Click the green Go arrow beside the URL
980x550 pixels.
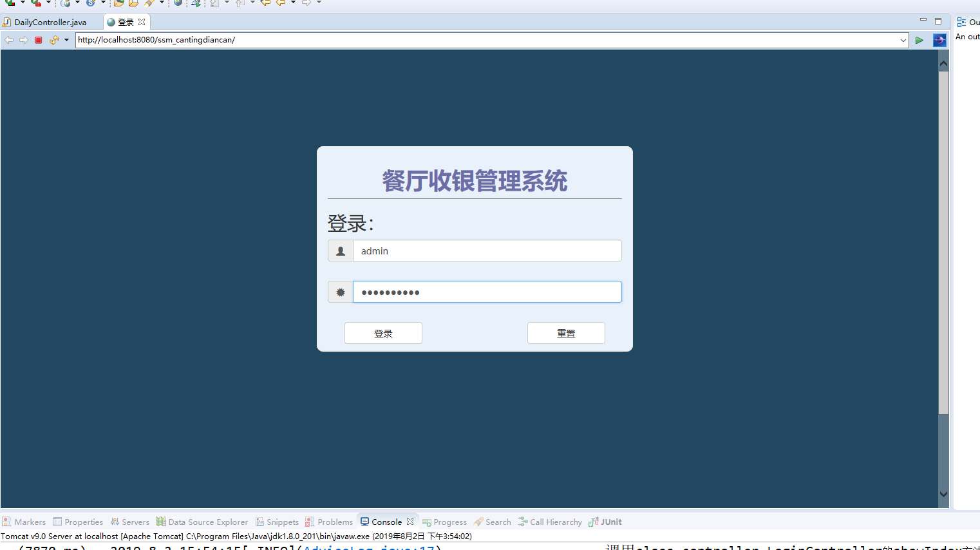pos(919,40)
